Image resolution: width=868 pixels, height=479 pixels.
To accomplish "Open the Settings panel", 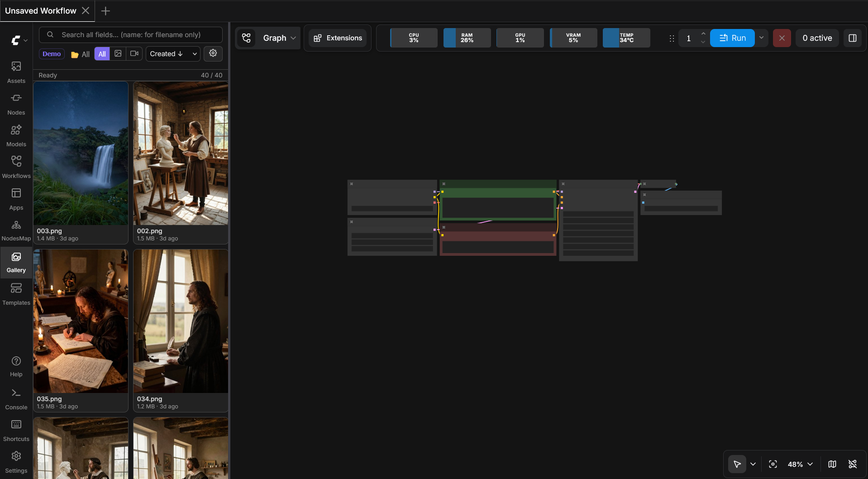I will (16, 462).
